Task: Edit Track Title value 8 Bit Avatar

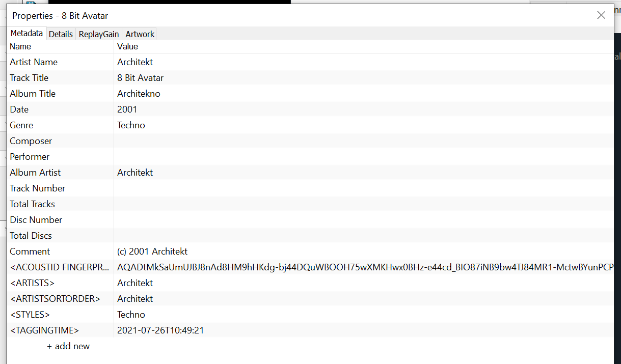Action: pyautogui.click(x=140, y=78)
